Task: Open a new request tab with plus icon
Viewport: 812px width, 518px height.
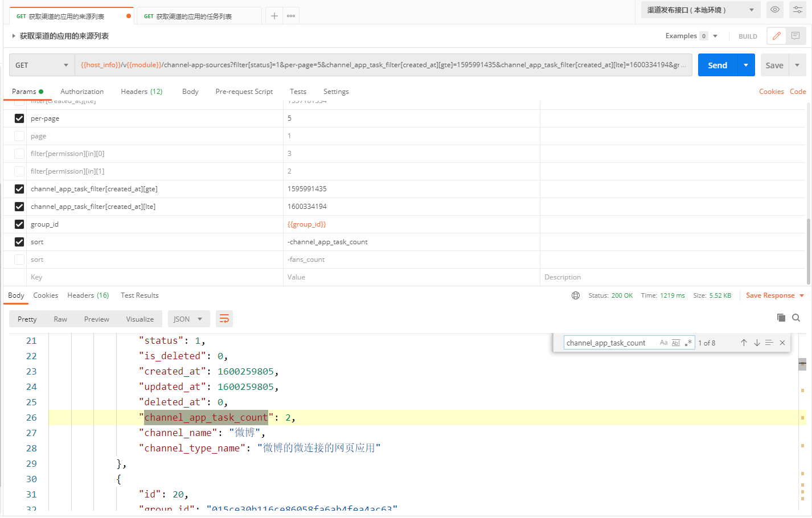Action: point(274,16)
